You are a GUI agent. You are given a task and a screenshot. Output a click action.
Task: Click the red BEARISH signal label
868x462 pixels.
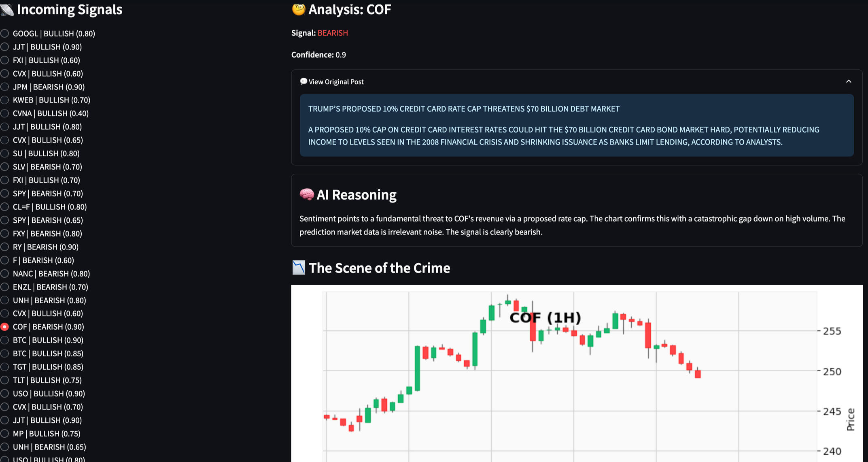[x=333, y=33]
